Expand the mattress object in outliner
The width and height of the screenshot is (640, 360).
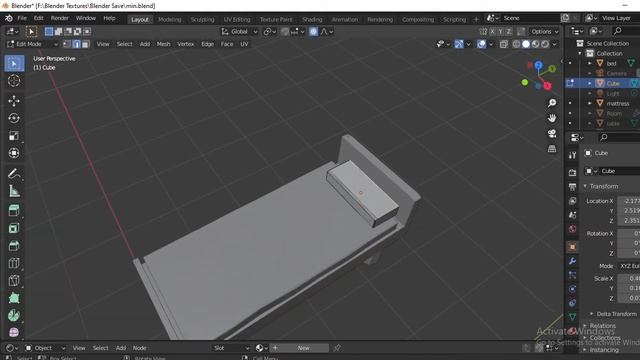[x=589, y=104]
